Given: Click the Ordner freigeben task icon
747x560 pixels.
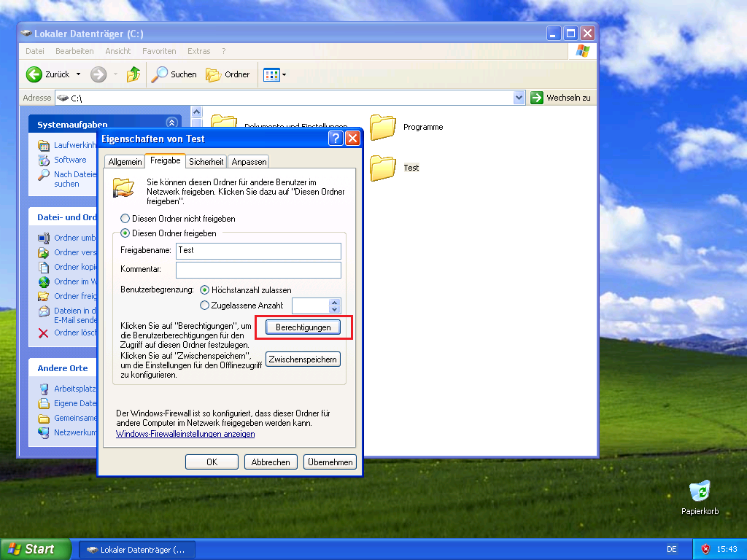Looking at the screenshot, I should click(x=44, y=296).
